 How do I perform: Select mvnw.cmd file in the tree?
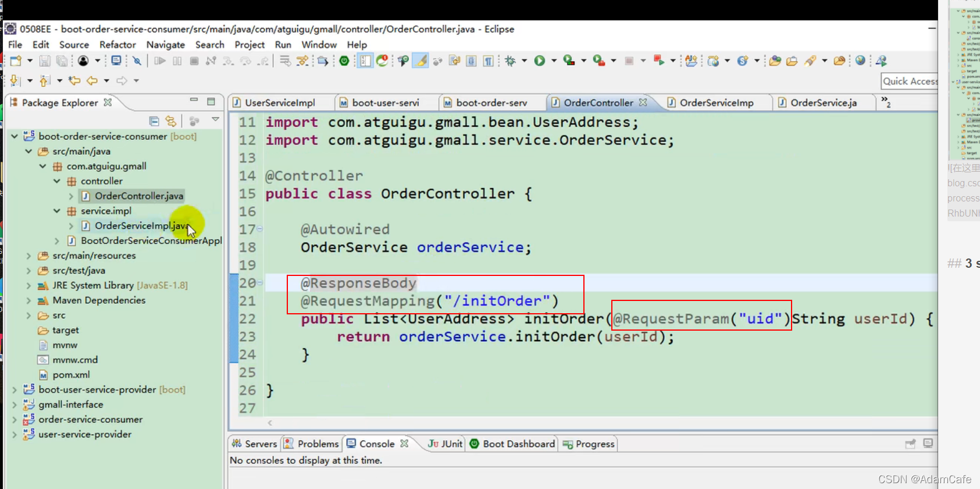pyautogui.click(x=75, y=360)
